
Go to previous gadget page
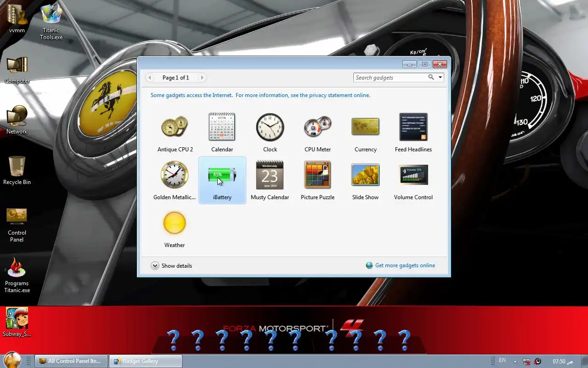coord(150,78)
